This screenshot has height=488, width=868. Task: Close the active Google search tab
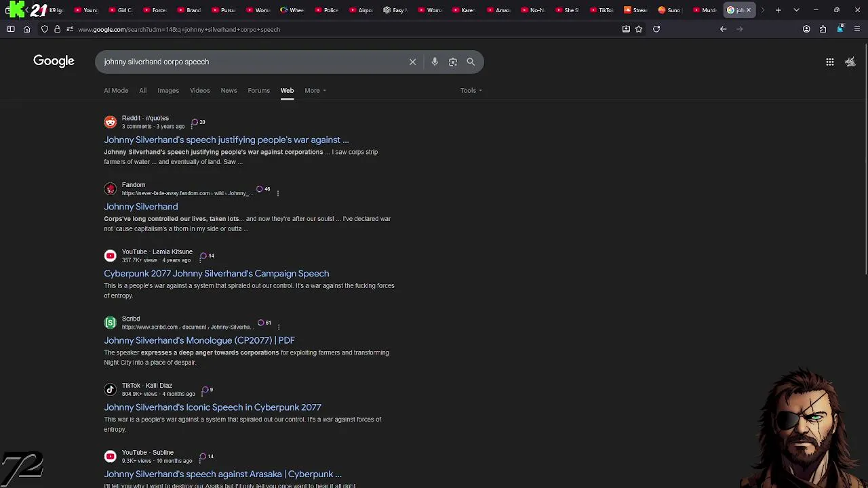749,10
